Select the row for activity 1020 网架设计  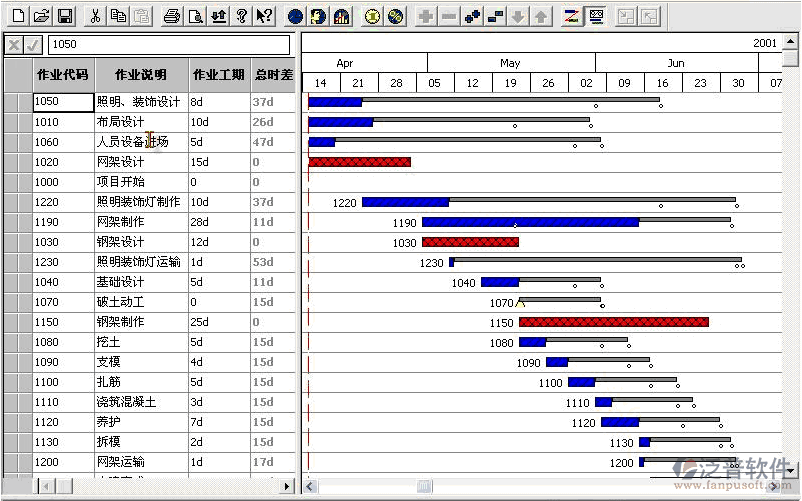pyautogui.click(x=120, y=162)
